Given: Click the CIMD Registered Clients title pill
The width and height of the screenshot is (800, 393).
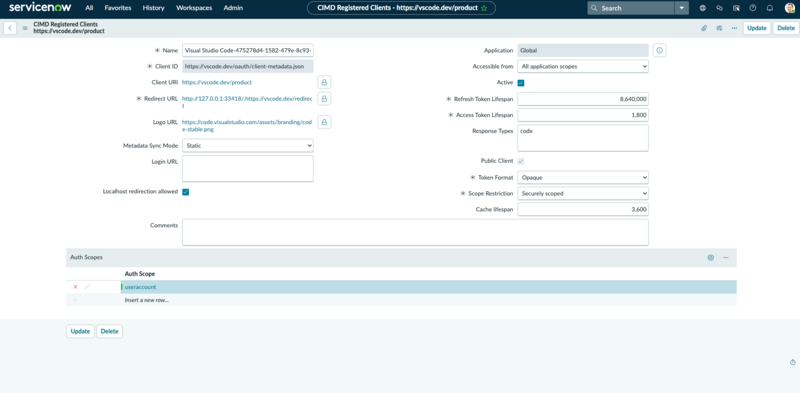Looking at the screenshot, I should click(x=401, y=8).
